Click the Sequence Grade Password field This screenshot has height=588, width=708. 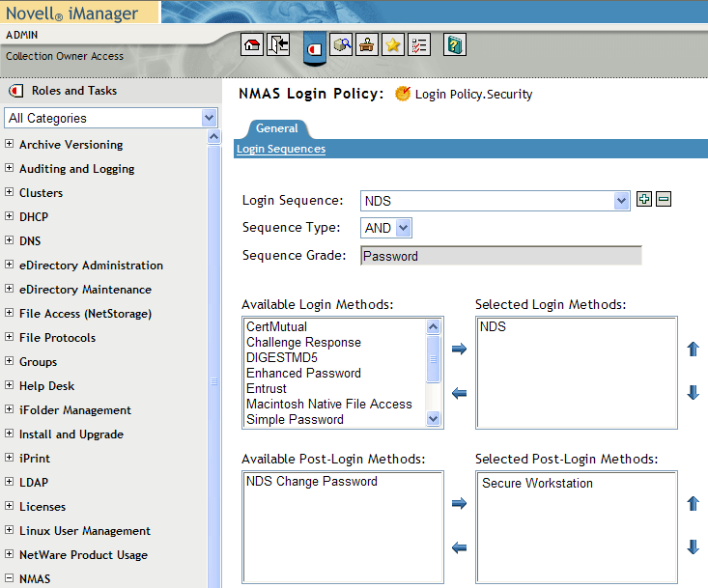(501, 256)
